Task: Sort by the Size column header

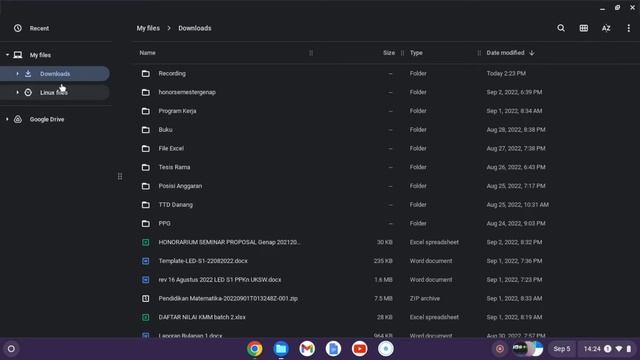Action: 389,53
